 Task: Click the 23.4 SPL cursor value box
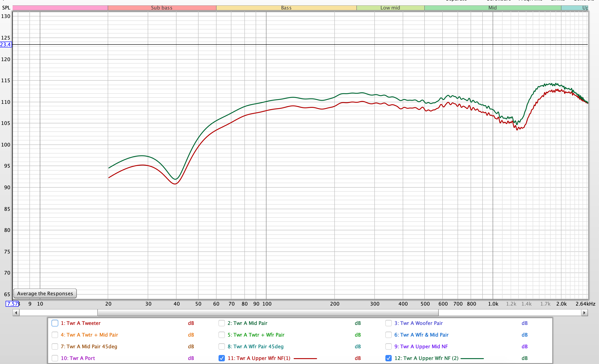click(x=6, y=44)
